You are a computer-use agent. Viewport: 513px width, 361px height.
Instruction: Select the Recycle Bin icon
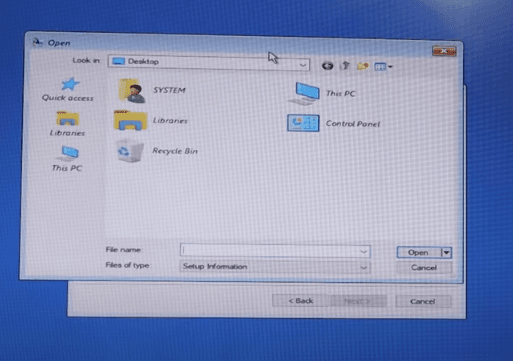click(130, 151)
